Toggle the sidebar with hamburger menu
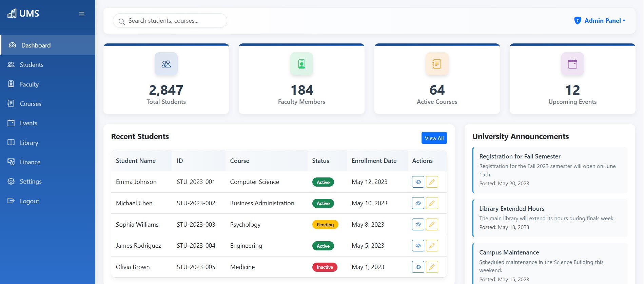 click(x=82, y=14)
